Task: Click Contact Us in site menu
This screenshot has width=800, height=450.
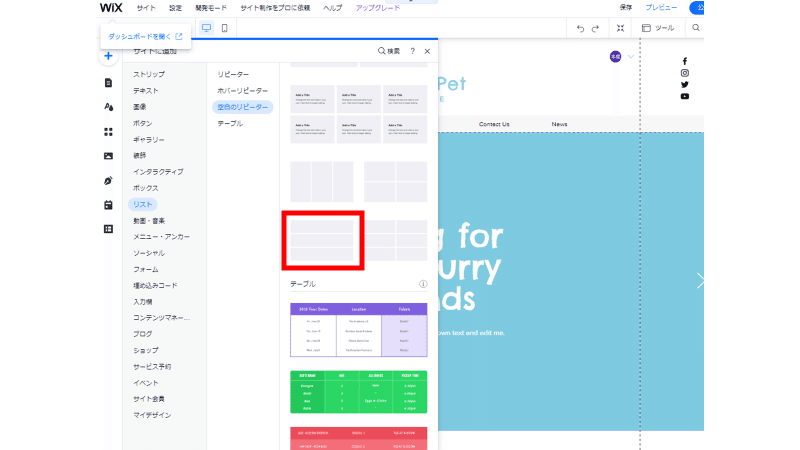Action: 494,124
